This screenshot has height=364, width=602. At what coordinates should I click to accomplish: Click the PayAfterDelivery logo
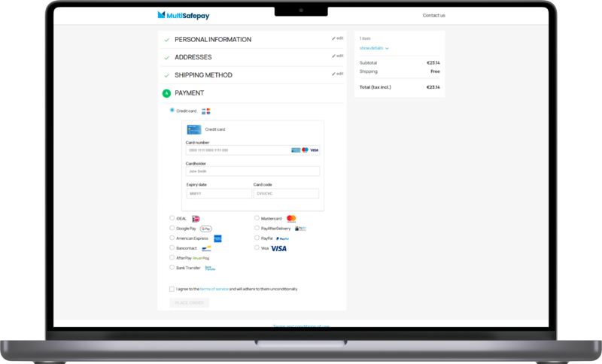[300, 229]
